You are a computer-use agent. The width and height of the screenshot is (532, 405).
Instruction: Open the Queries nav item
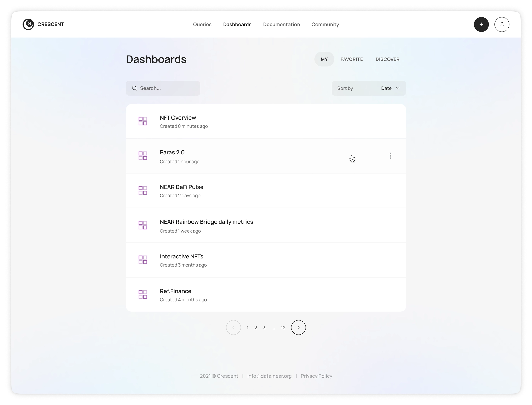[202, 24]
